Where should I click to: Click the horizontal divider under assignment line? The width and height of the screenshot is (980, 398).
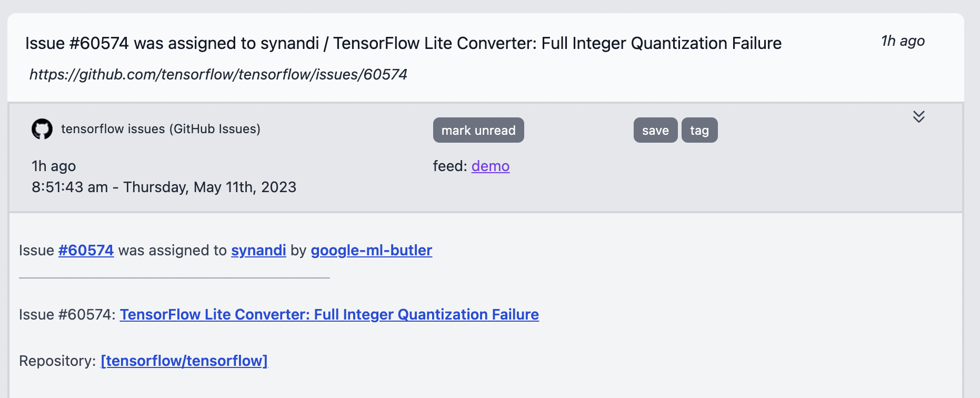[174, 277]
